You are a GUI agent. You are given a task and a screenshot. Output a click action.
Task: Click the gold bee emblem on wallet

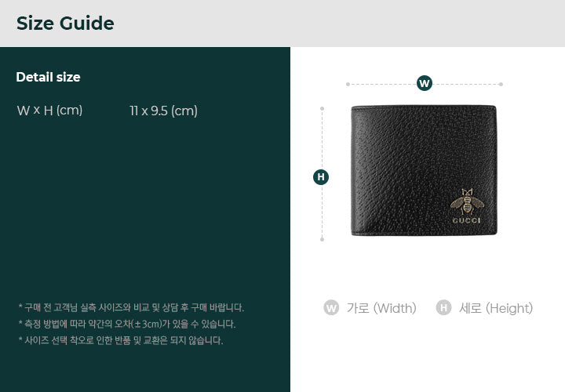pyautogui.click(x=467, y=201)
